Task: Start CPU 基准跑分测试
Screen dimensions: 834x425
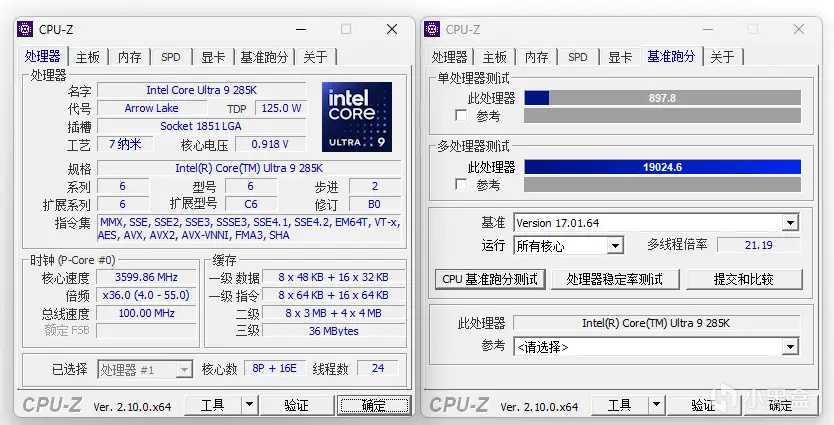Action: tap(490, 279)
